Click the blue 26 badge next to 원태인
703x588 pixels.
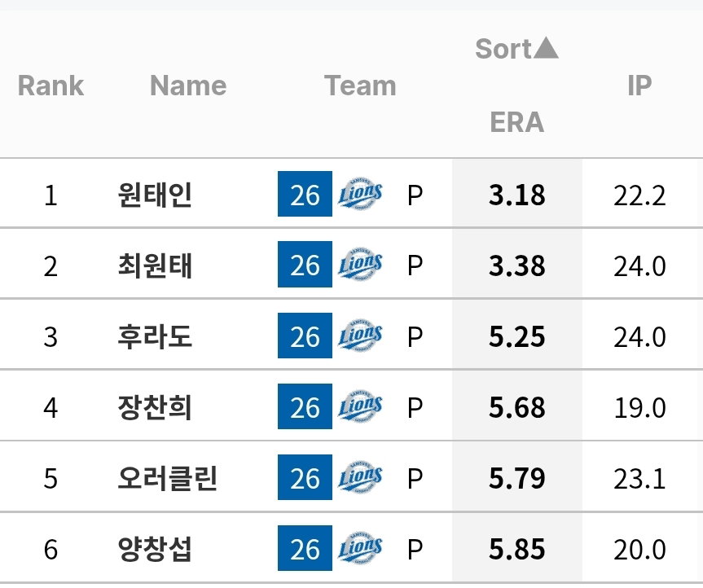click(x=305, y=194)
